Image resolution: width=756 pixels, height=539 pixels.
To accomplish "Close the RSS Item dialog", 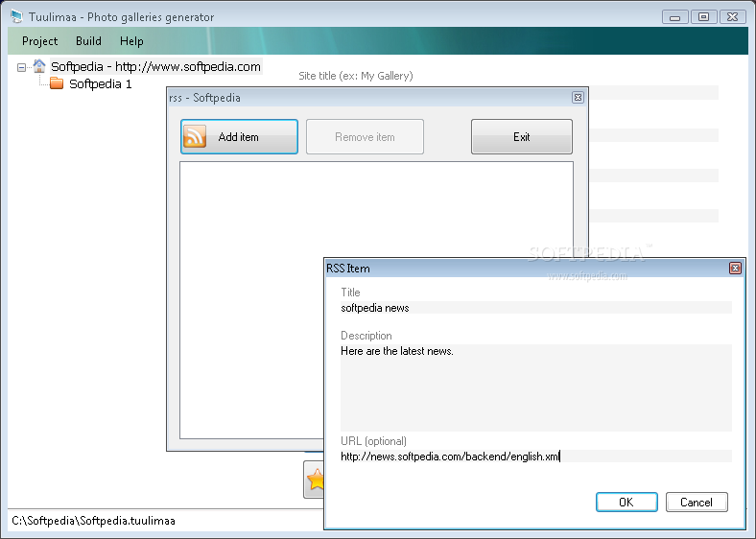I will coord(735,268).
